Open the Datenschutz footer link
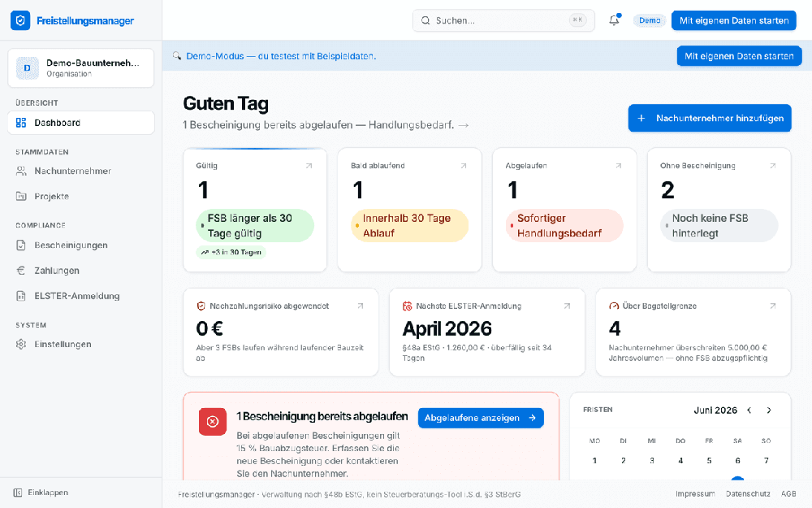This screenshot has width=812, height=508. (748, 494)
